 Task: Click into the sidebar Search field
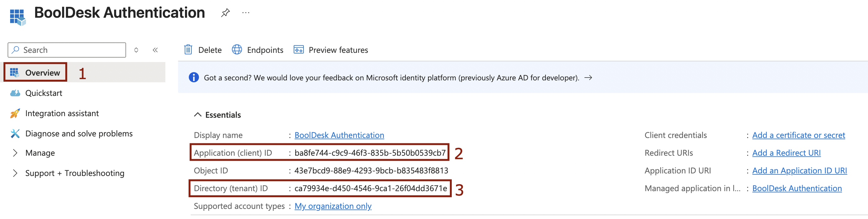coord(71,50)
